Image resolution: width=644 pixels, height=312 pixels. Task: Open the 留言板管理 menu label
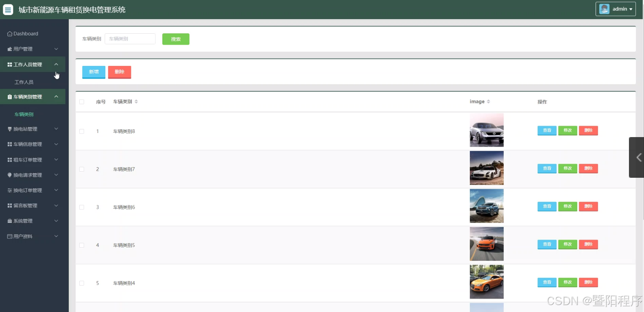[x=25, y=206]
